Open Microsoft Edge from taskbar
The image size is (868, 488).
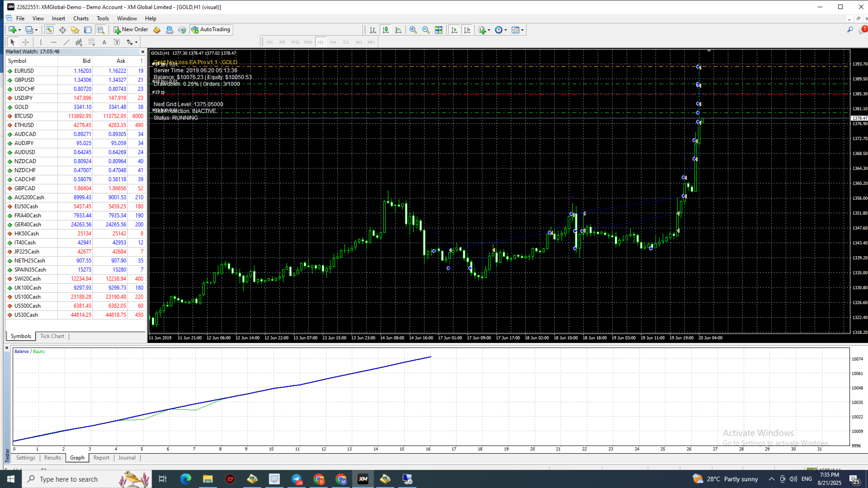(185, 479)
